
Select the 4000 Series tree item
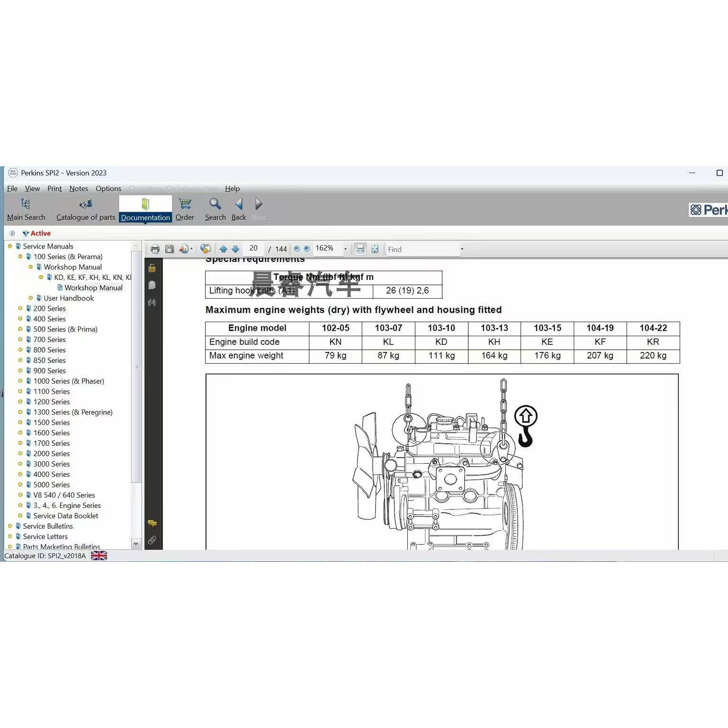click(52, 475)
